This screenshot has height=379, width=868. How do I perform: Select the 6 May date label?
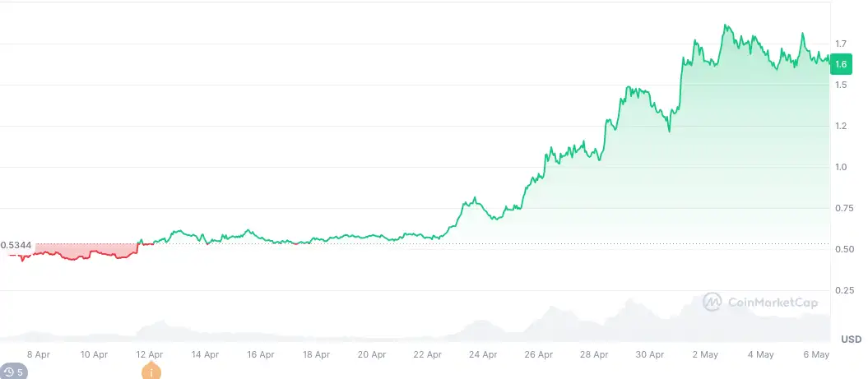coord(816,355)
